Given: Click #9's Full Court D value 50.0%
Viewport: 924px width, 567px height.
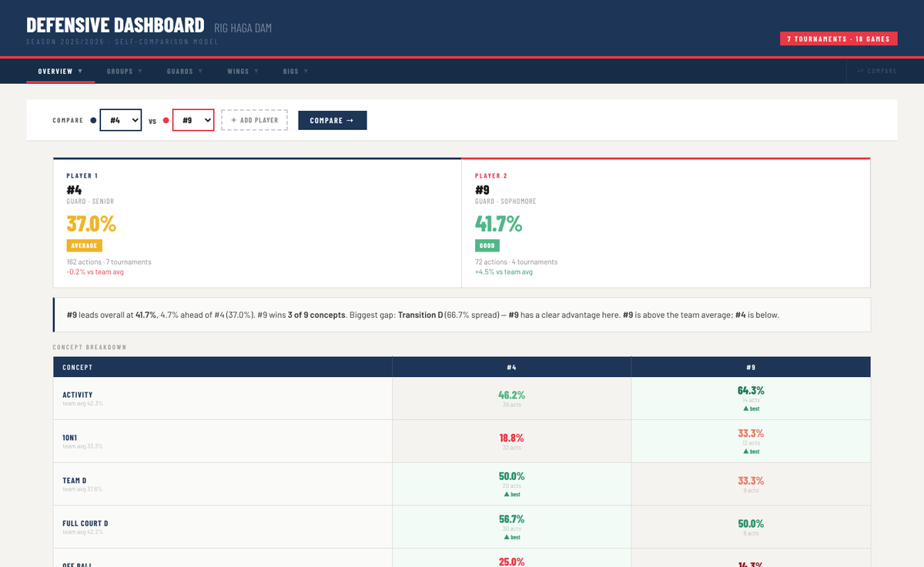Looking at the screenshot, I should (751, 524).
